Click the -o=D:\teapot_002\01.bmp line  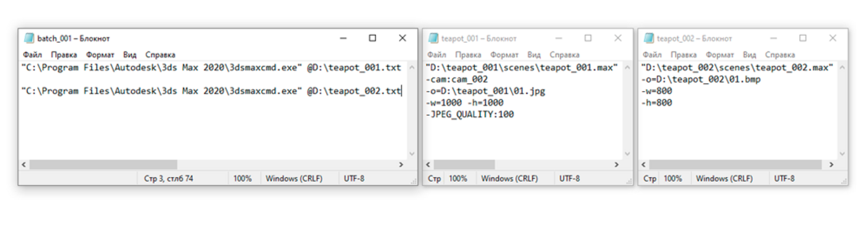point(701,79)
